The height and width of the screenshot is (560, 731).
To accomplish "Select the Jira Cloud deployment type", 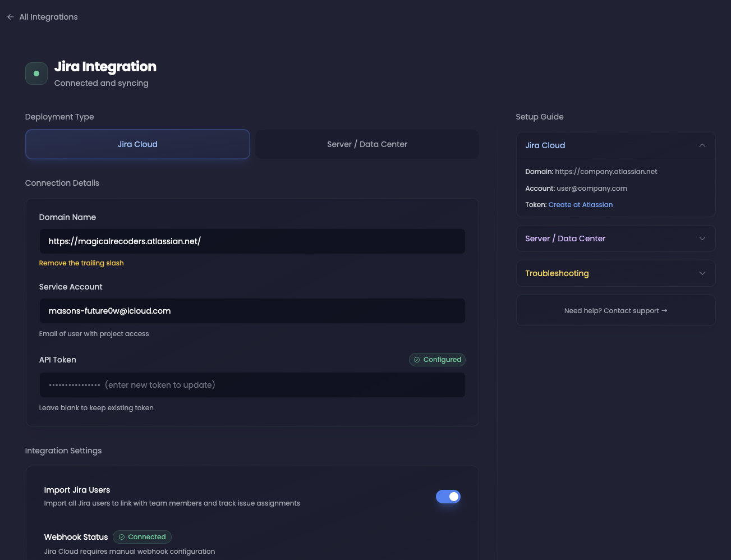I will [x=137, y=144].
